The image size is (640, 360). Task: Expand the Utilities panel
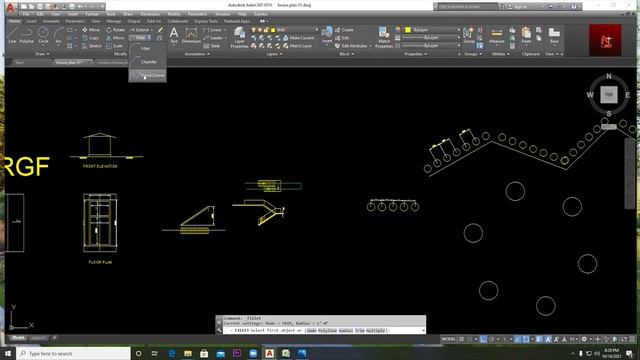point(500,54)
